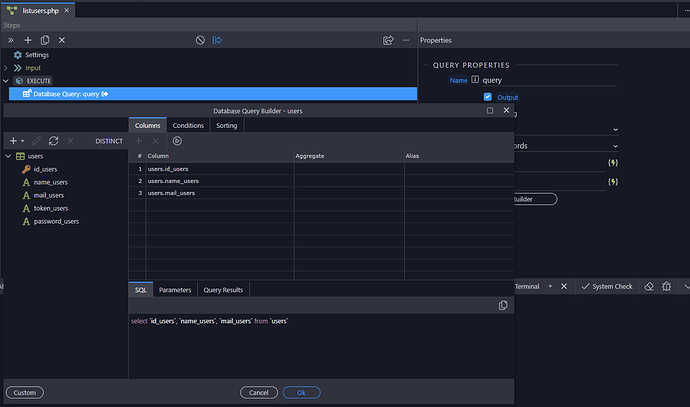This screenshot has height=407, width=690.
Task: Switch to the SQL tab
Action: click(141, 290)
